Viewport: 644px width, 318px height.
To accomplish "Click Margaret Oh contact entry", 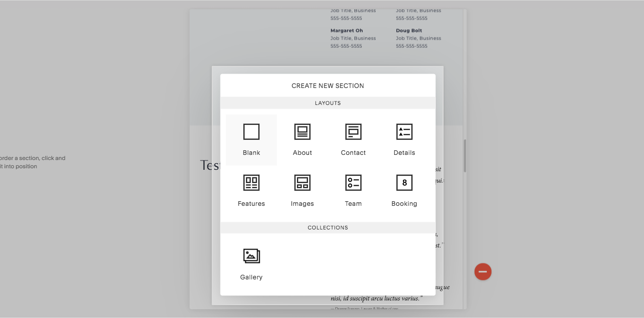I will pos(347,30).
